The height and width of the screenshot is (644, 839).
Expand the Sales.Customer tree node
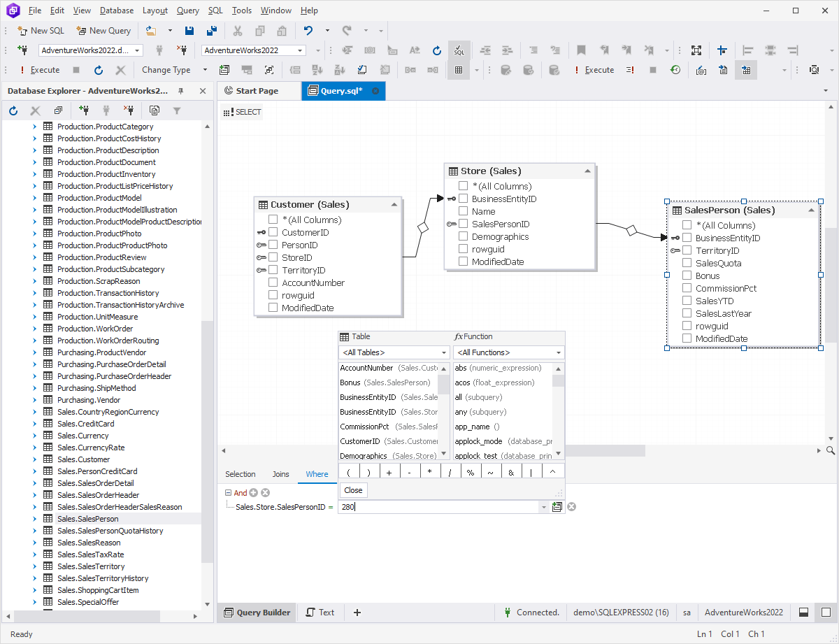click(x=34, y=459)
